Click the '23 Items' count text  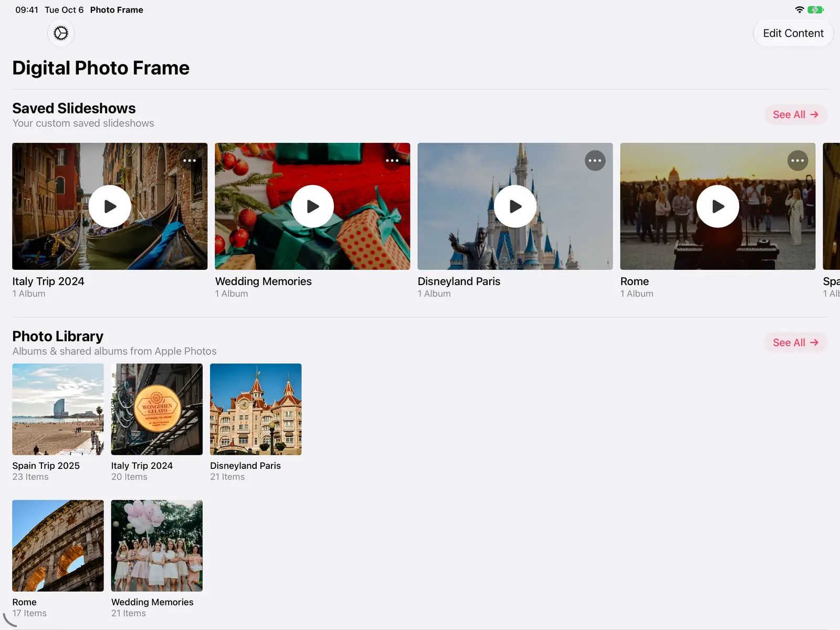click(30, 477)
